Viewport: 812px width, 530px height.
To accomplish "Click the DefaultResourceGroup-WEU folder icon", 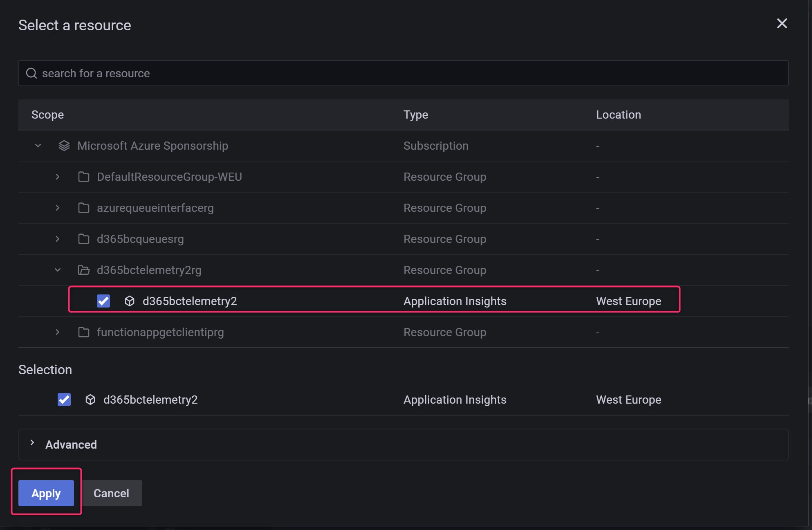I will 84,177.
